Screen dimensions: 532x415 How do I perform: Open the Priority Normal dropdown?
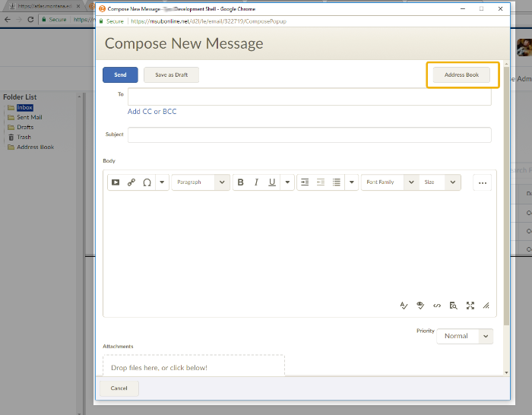(x=465, y=336)
